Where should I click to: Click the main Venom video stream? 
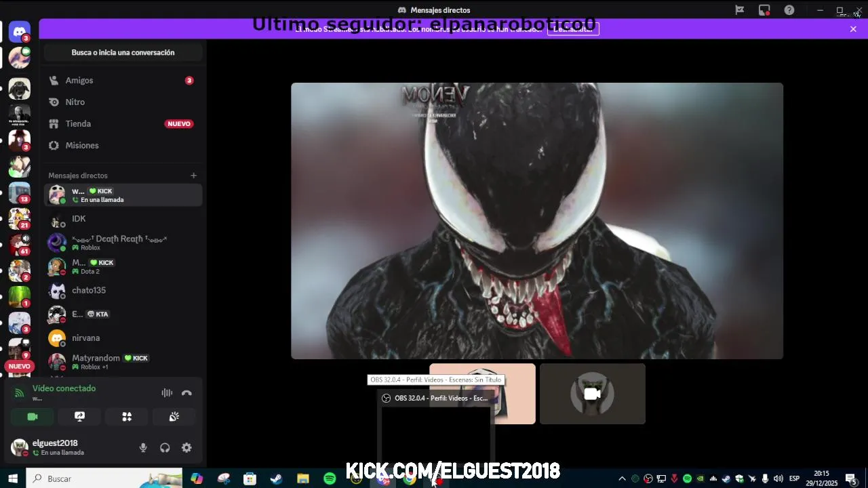[537, 221]
